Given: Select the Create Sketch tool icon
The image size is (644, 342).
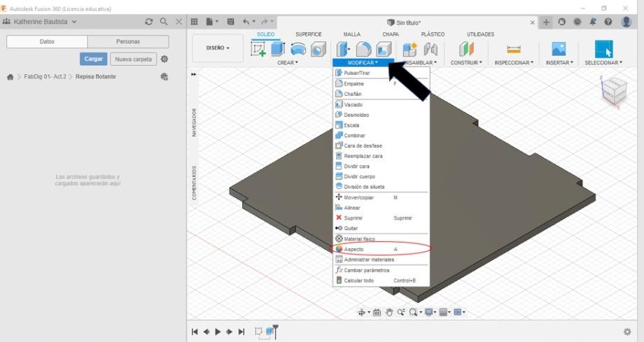Looking at the screenshot, I should (x=258, y=49).
